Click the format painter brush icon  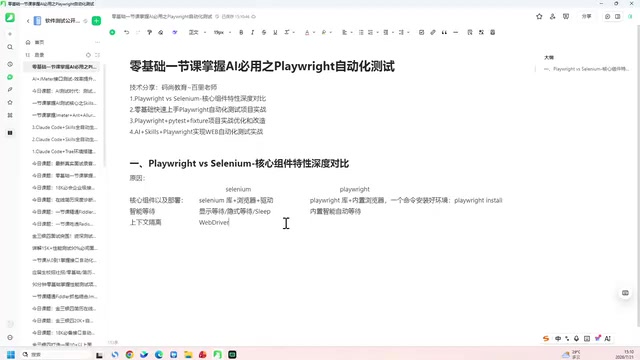tap(149, 32)
